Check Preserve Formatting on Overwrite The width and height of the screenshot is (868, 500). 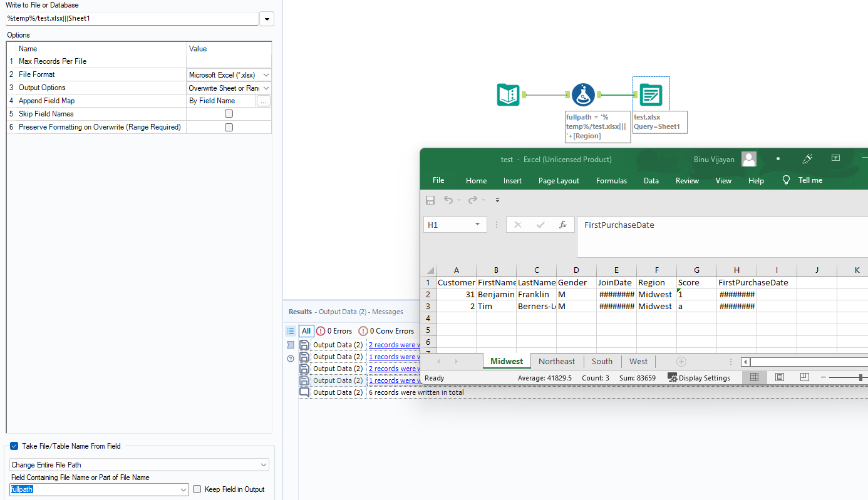click(x=229, y=127)
